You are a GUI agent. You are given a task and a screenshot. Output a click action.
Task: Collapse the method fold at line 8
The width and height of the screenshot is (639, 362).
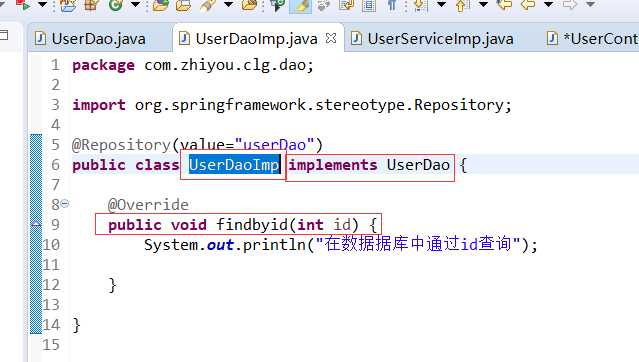click(65, 203)
